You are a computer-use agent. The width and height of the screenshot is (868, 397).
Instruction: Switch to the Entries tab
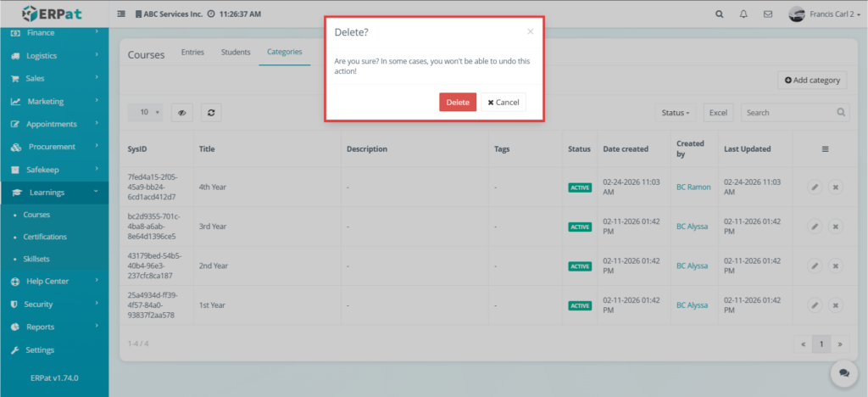point(192,53)
